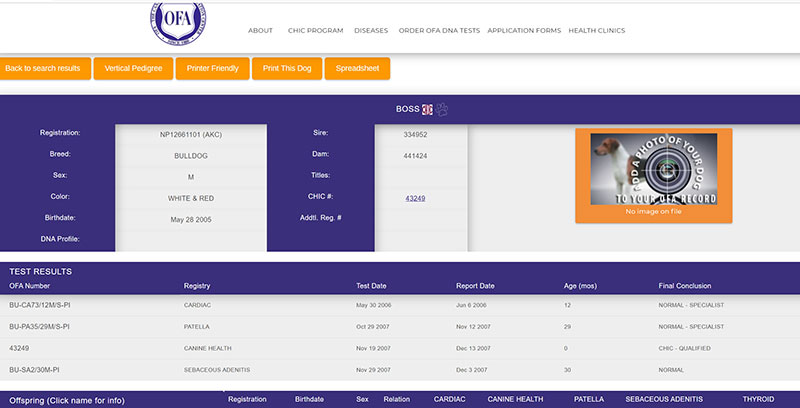
Task: Click the OFA Number column header
Action: (30, 286)
